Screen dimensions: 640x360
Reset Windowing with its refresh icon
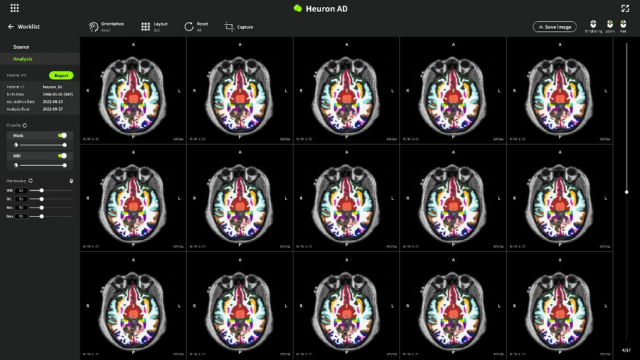tap(31, 180)
